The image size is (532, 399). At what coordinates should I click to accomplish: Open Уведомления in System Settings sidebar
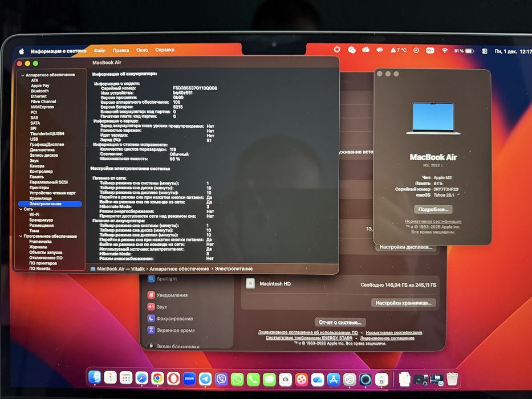point(168,295)
